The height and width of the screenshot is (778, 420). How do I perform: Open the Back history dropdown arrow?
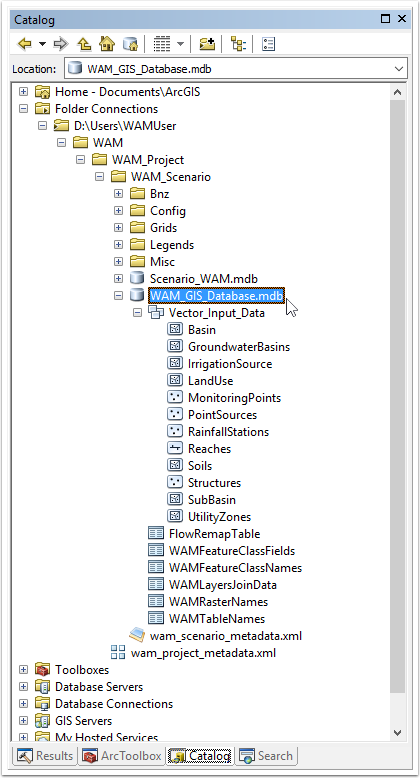click(x=42, y=44)
